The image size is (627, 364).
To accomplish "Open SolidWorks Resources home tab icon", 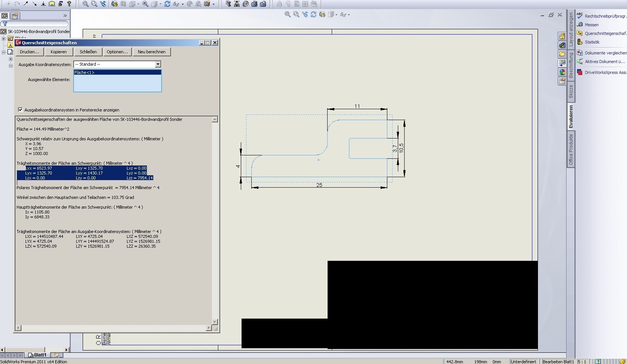I will coord(562,36).
